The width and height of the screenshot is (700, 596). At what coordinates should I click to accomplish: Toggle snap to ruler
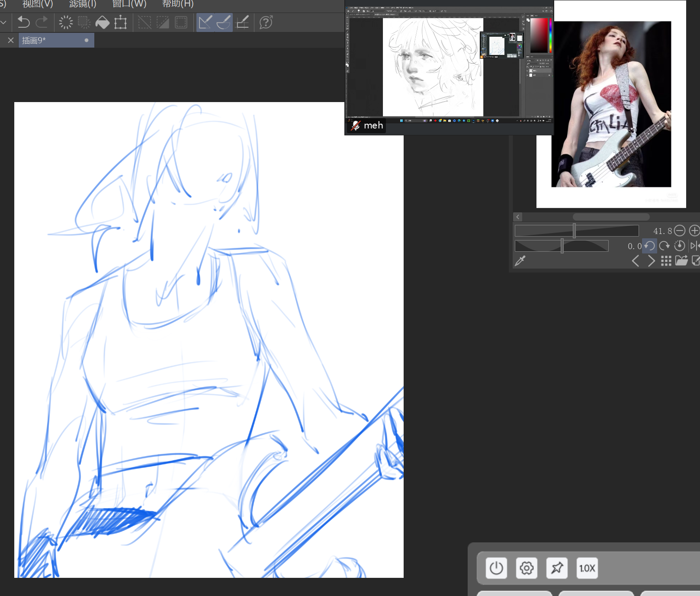[x=205, y=22]
